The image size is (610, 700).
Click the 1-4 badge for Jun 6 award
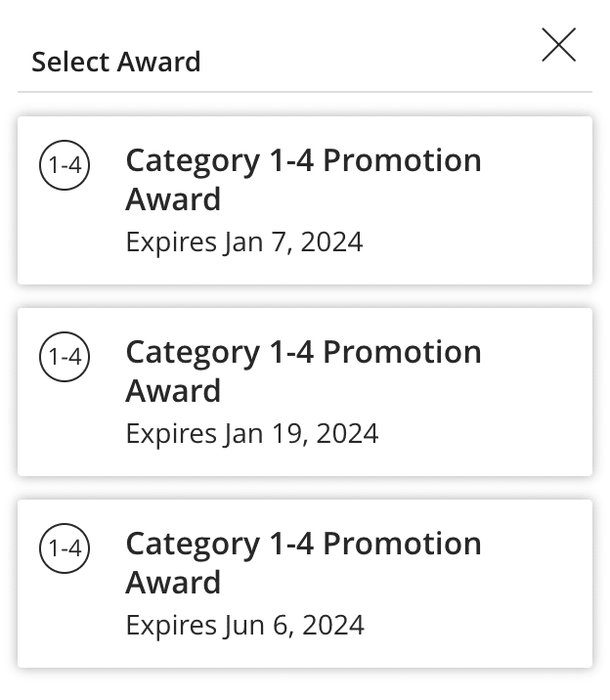(x=65, y=548)
